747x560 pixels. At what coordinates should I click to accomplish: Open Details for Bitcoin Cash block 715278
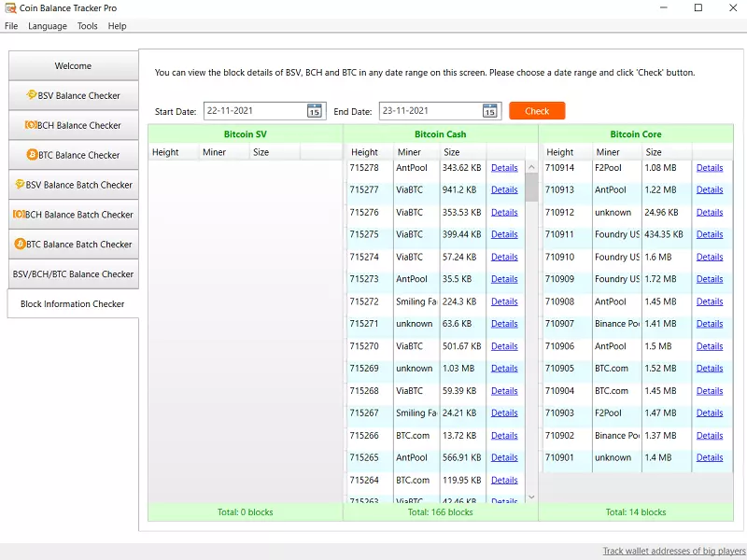(x=504, y=168)
